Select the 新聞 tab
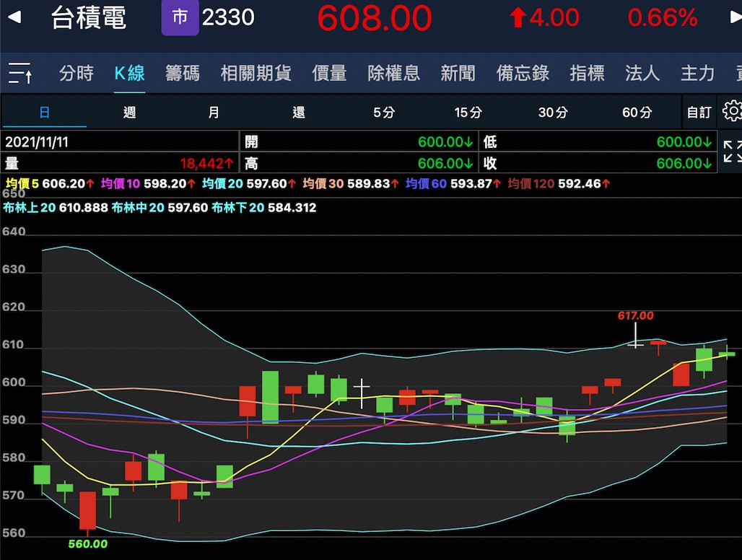Image resolution: width=742 pixels, height=560 pixels. coord(458,73)
